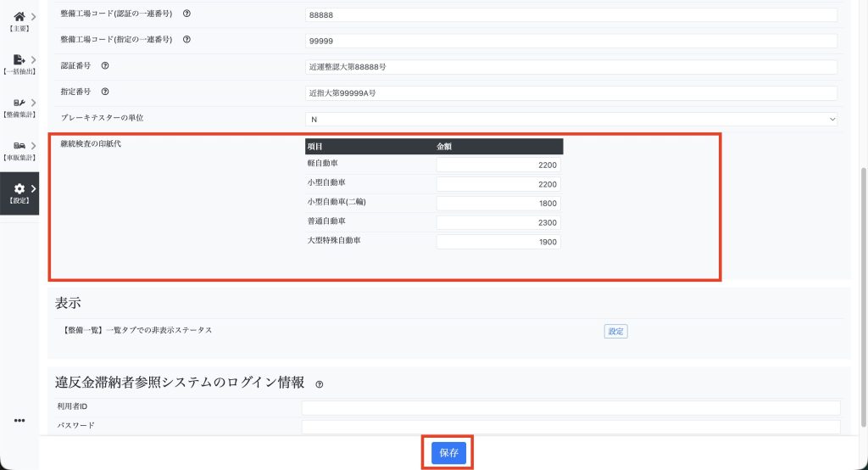Click help icon beside 指定番号

coord(104,92)
